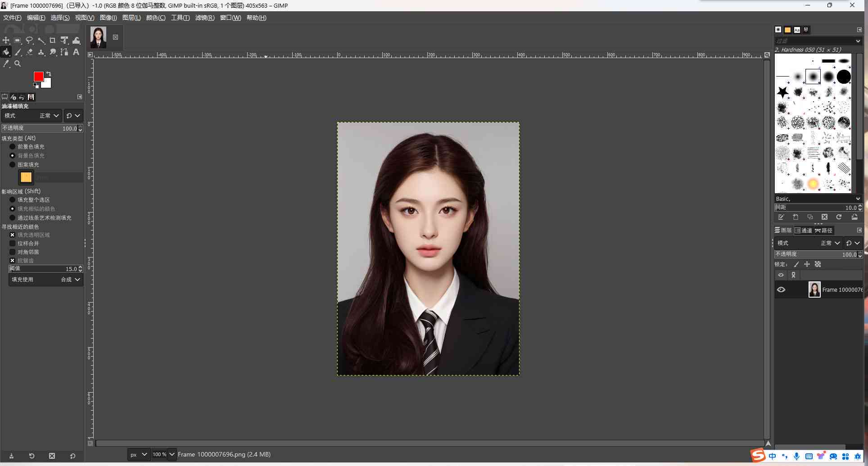Screen dimensions: 868x466
Task: Reset tool options to default values
Action: [72, 456]
